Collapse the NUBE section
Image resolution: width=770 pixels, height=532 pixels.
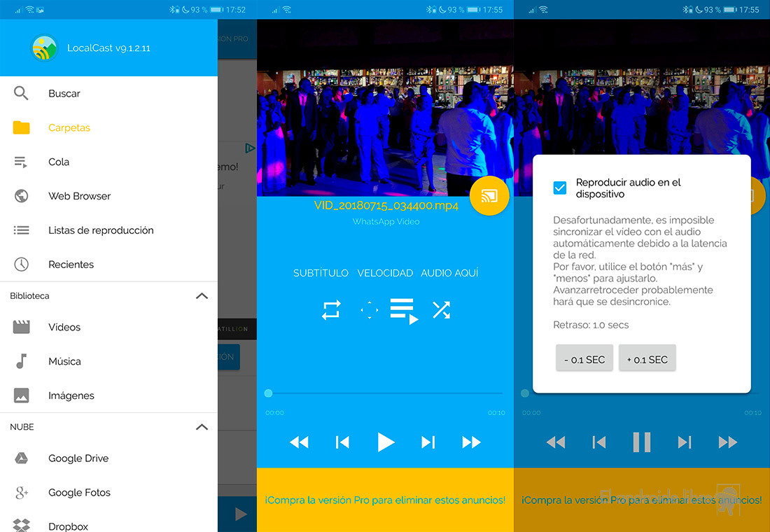[202, 427]
